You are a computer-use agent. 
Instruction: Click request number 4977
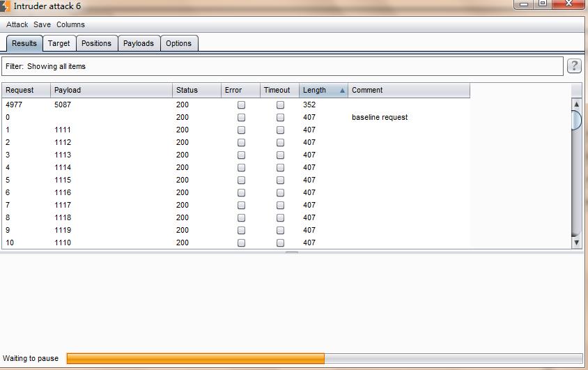tap(14, 105)
